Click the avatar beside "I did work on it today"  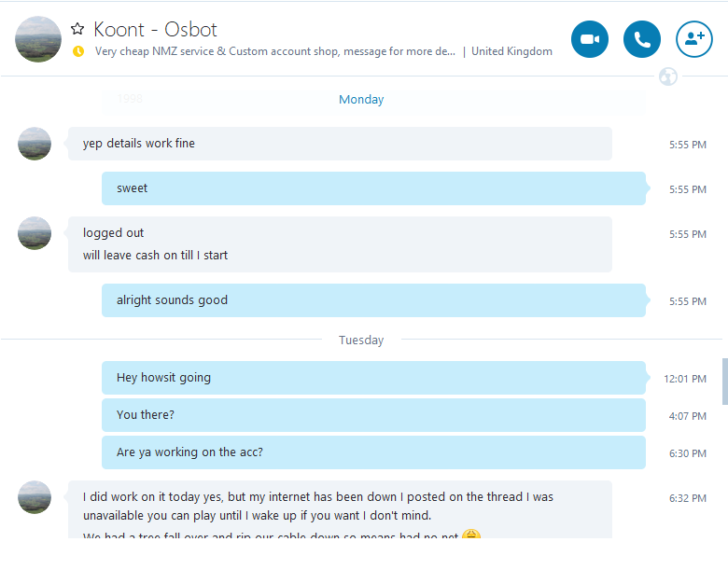(x=35, y=497)
